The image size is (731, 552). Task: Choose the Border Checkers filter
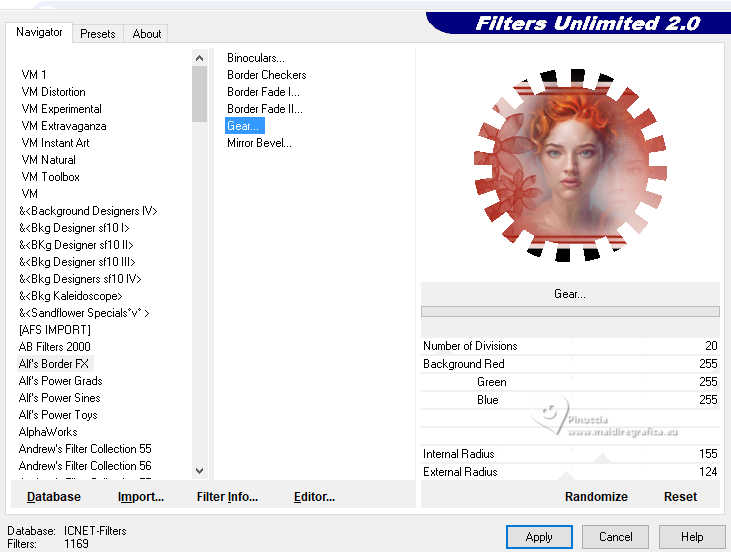pos(267,75)
